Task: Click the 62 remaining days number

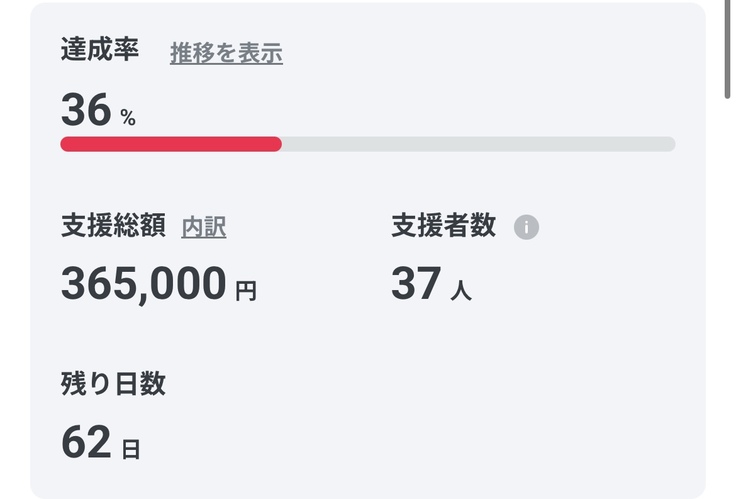Action: pos(86,442)
